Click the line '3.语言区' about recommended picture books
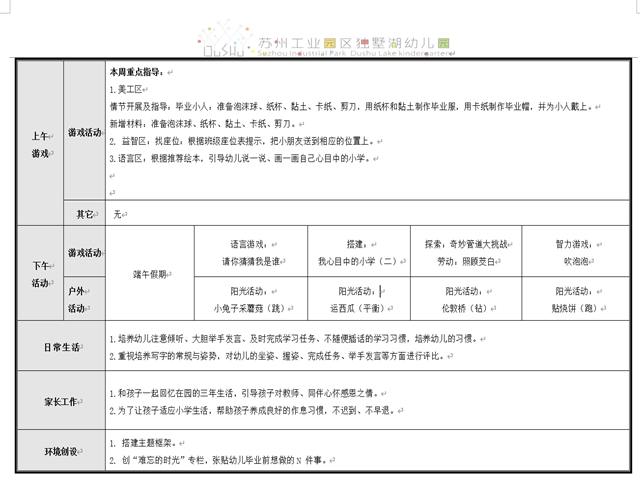Image resolution: width=640 pixels, height=480 pixels. (240, 158)
